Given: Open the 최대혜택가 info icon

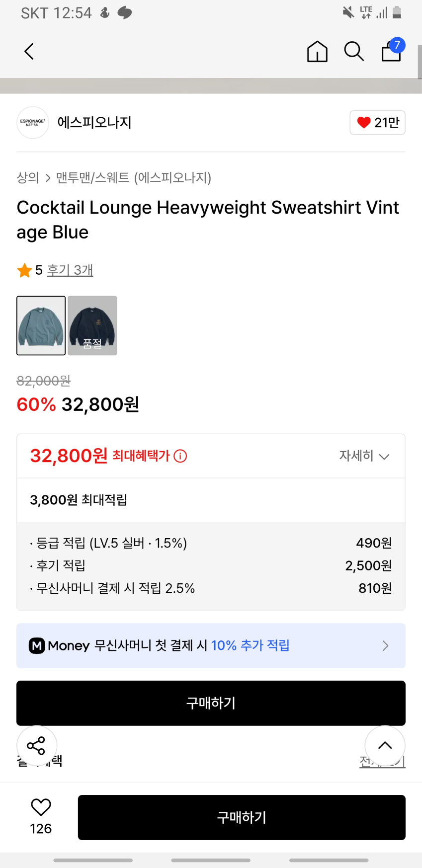Looking at the screenshot, I should [x=180, y=456].
